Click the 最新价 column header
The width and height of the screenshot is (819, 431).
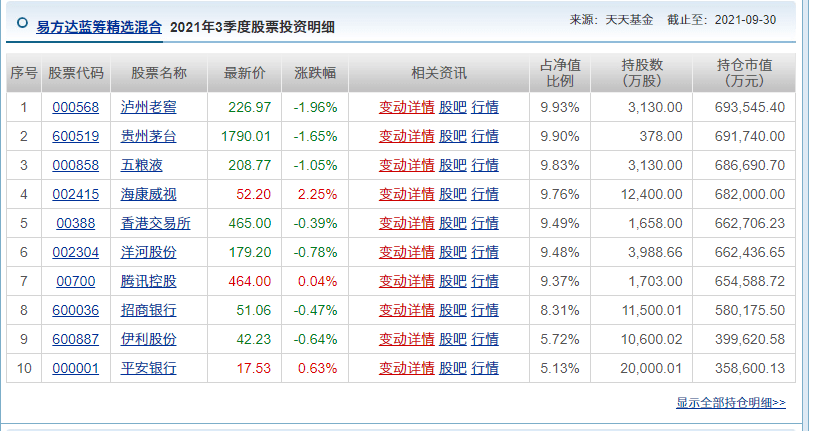click(x=244, y=73)
